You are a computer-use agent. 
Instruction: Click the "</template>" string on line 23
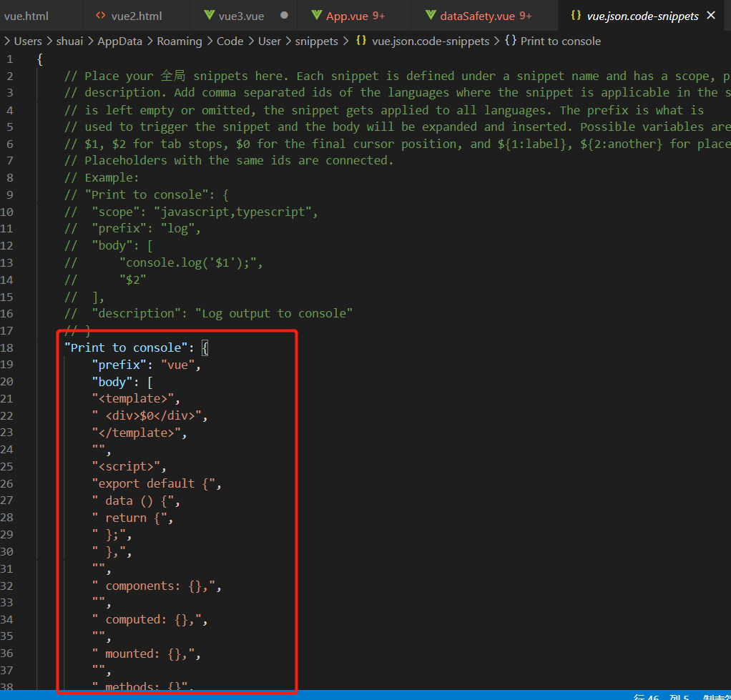(136, 433)
